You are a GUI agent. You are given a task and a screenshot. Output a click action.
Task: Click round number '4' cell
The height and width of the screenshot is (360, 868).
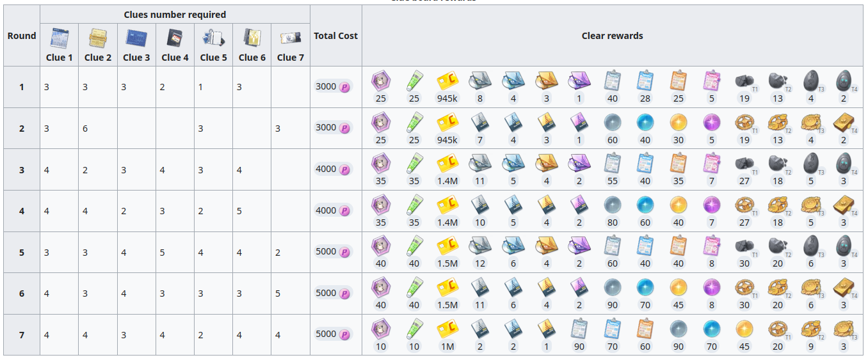click(x=22, y=211)
